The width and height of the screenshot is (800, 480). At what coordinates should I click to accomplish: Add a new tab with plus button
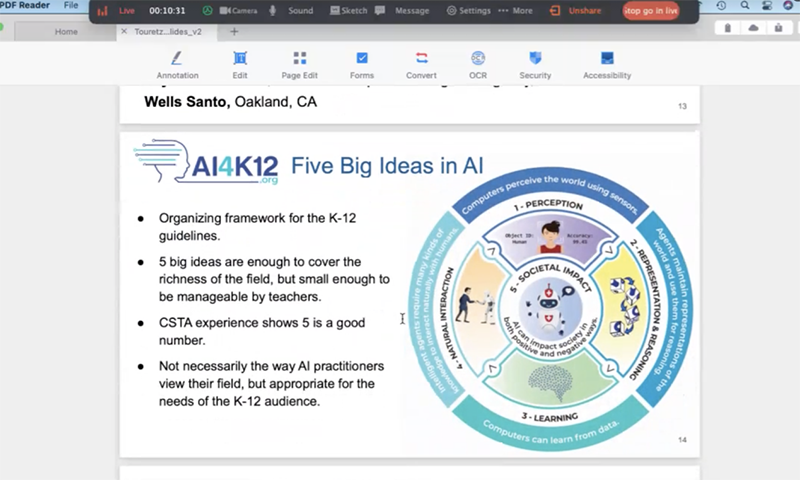(x=234, y=32)
